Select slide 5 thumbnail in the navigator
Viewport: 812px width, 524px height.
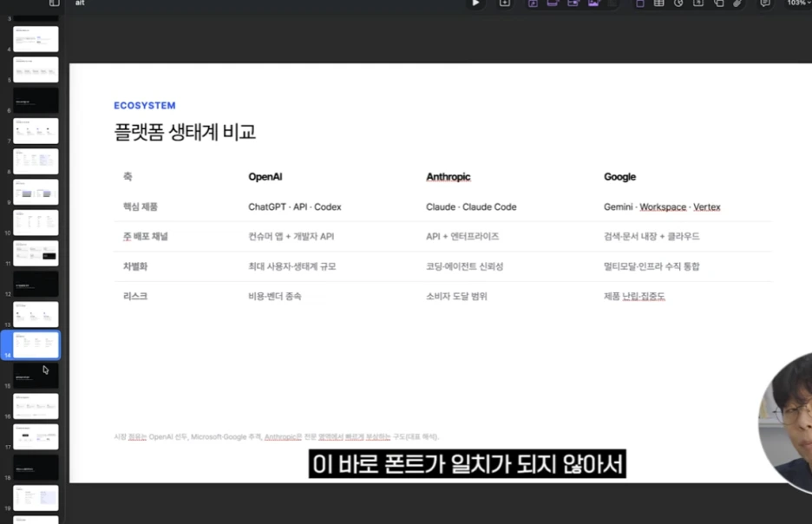coord(36,69)
